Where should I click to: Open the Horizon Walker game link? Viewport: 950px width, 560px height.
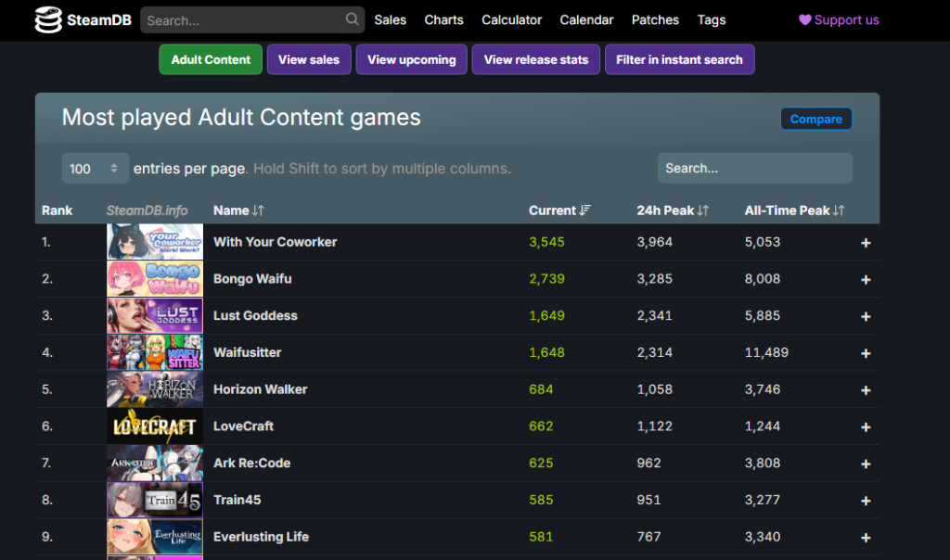[x=261, y=389]
